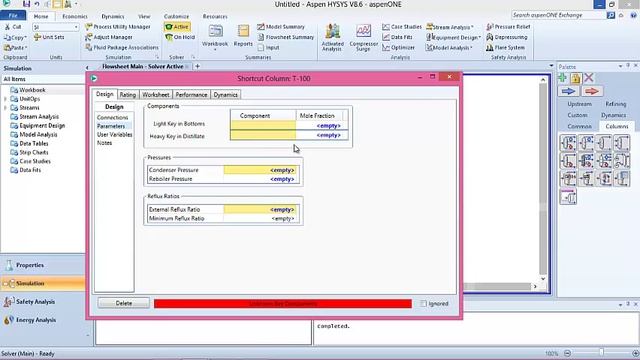Click the Reboiler Pressure field
640x360 pixels.
[260, 179]
